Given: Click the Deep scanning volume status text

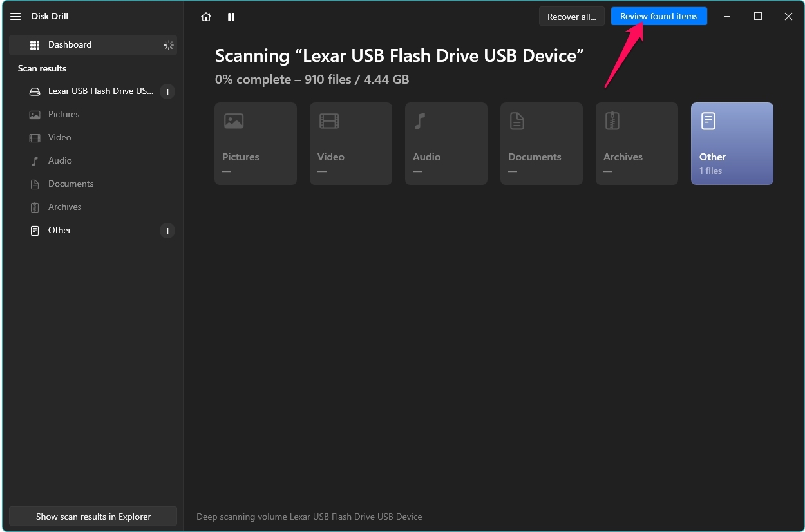Looking at the screenshot, I should point(309,517).
